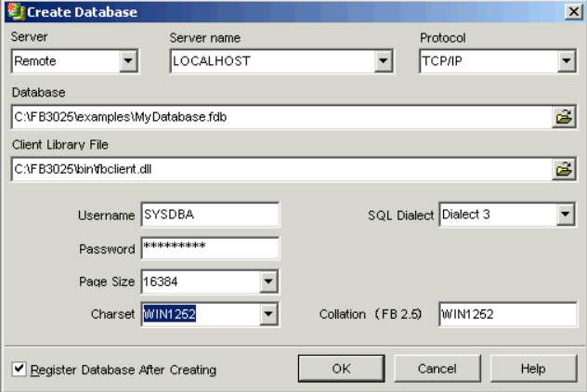The width and height of the screenshot is (587, 392).
Task: Select the Password input field
Action: [209, 248]
